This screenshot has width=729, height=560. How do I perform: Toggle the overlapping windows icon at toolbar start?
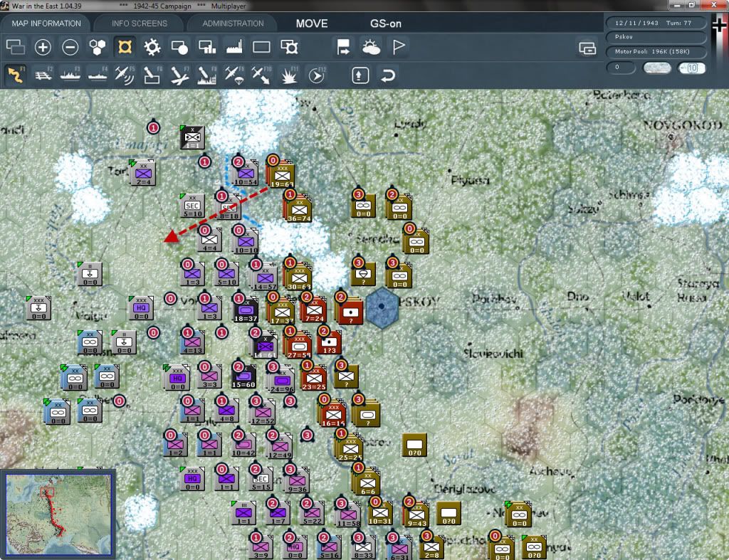click(x=16, y=47)
